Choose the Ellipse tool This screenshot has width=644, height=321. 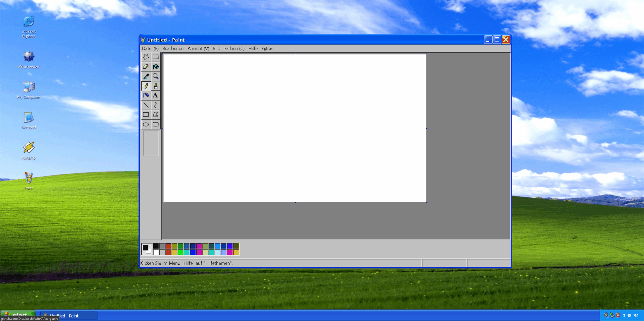(x=146, y=124)
